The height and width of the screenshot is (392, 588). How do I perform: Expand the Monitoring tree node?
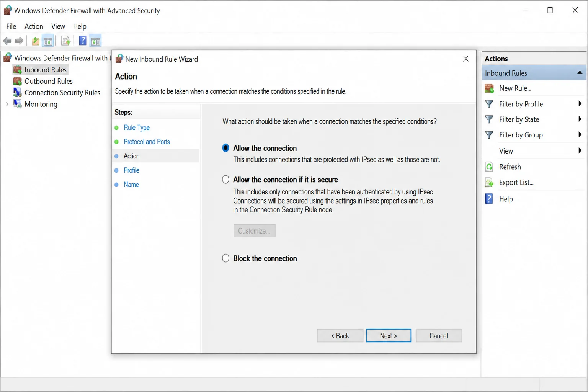(x=7, y=104)
